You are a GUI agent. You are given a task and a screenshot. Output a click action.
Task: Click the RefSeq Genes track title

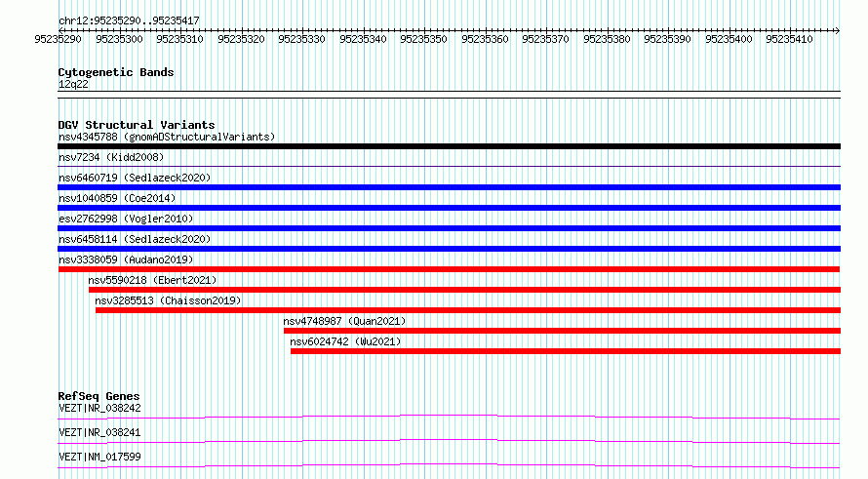tap(99, 396)
